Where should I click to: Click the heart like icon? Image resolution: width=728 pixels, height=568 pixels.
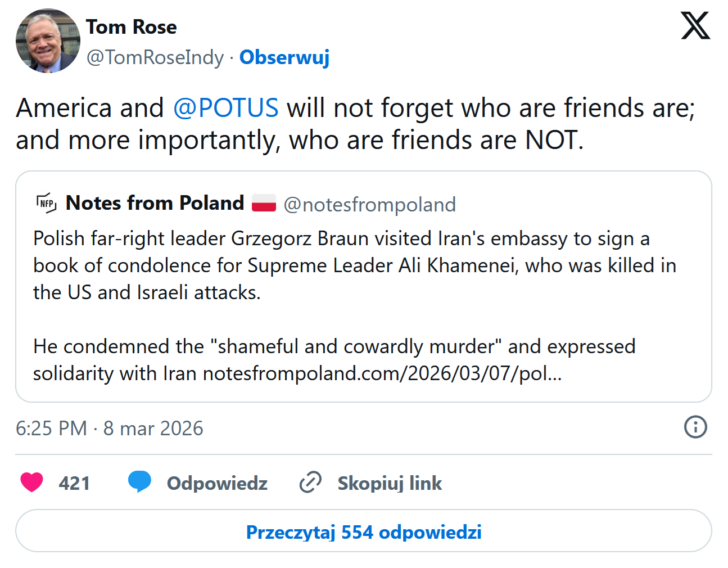click(x=31, y=483)
